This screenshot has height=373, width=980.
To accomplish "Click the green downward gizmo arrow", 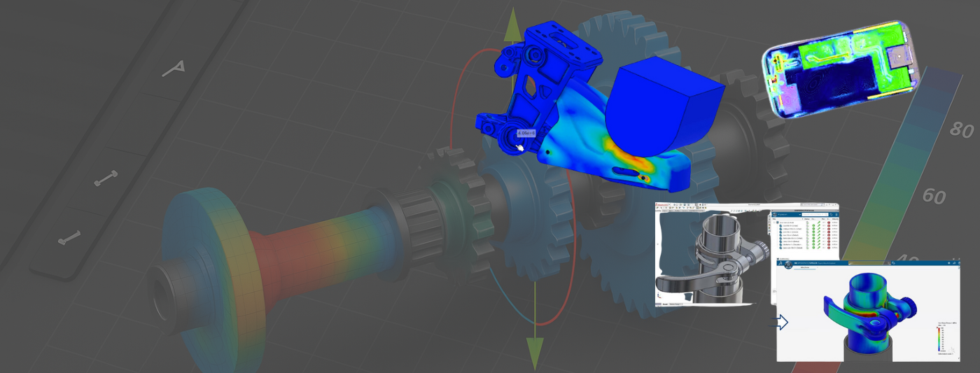I will click(x=535, y=350).
